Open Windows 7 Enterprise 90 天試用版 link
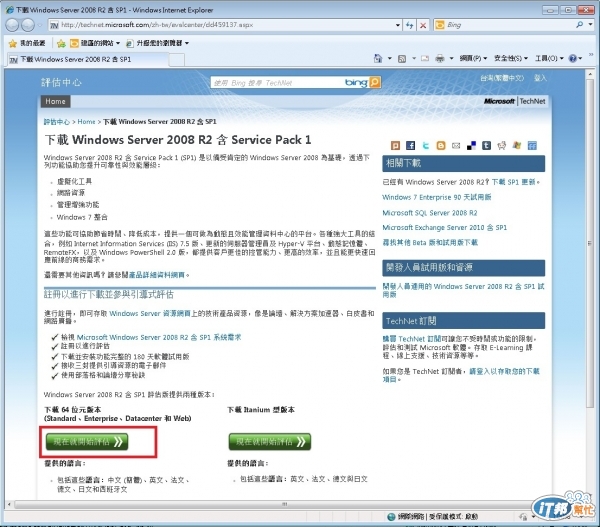 [437, 197]
